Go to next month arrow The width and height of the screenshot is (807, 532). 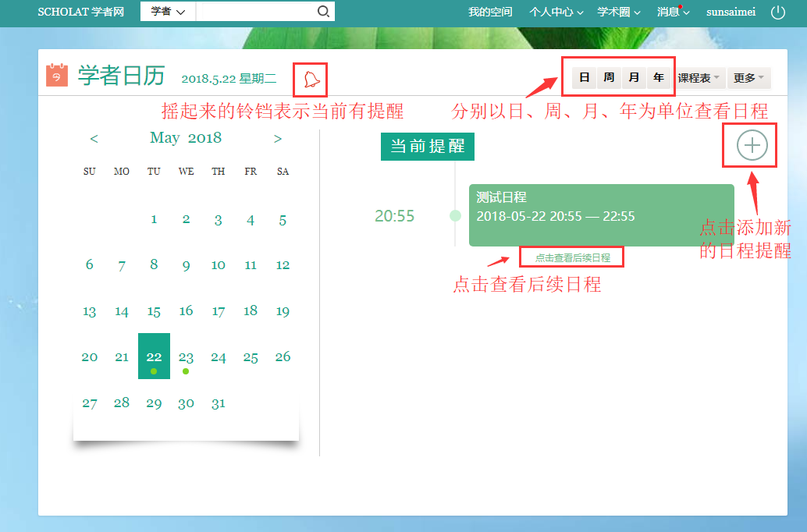pyautogui.click(x=278, y=139)
